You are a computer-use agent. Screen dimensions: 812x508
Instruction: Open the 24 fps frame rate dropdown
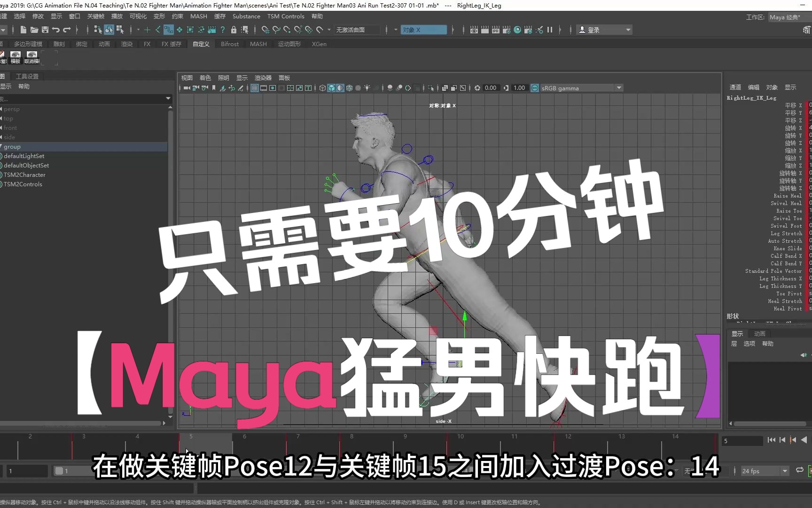pyautogui.click(x=765, y=471)
